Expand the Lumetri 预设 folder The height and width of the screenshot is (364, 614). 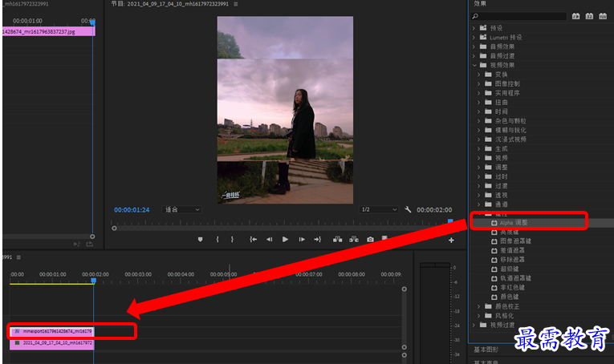474,38
